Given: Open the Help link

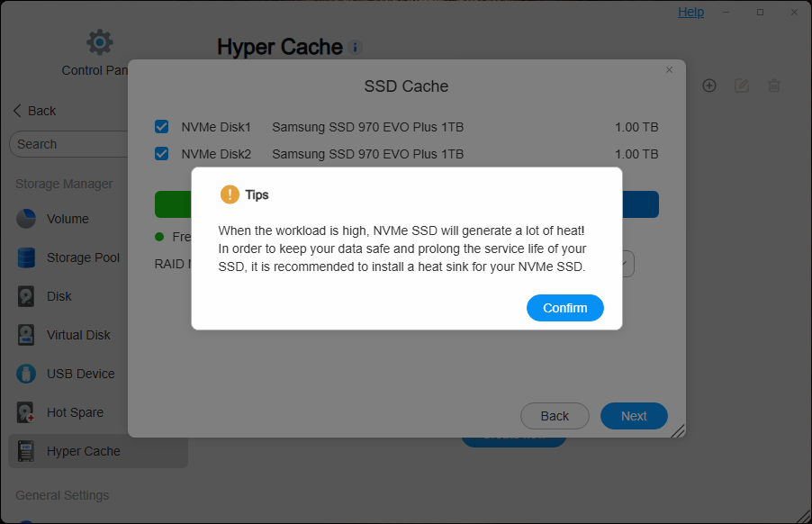Looking at the screenshot, I should pyautogui.click(x=690, y=12).
